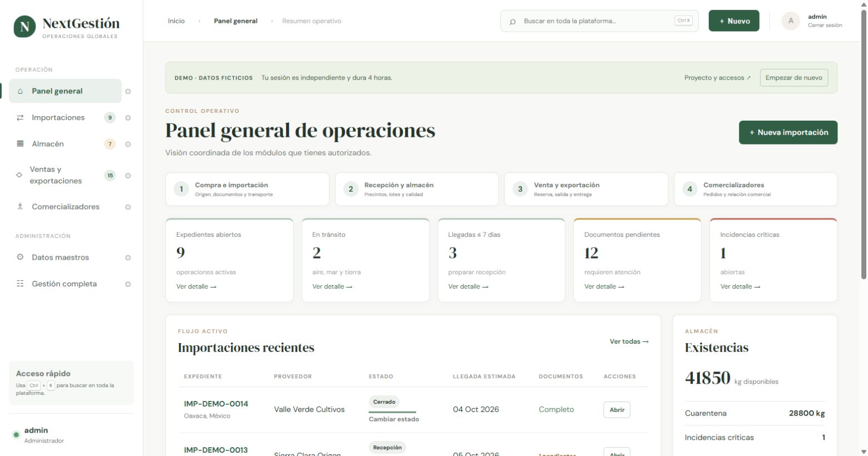868x456 pixels.
Task: Open the gear icon for Ventas y exportaciones
Action: click(128, 176)
